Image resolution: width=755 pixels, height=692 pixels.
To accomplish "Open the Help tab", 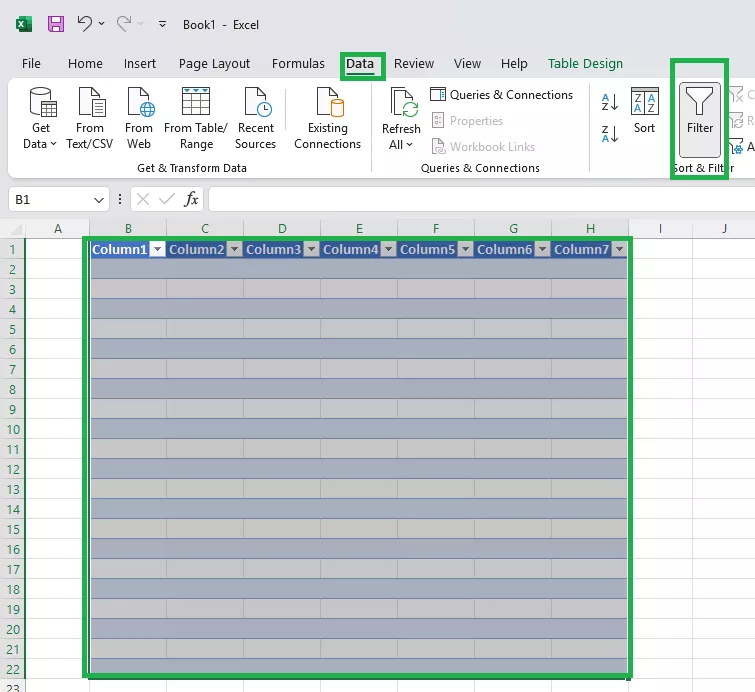I will tap(514, 64).
